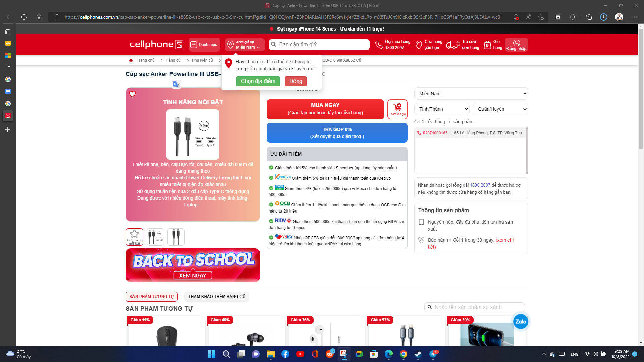The width and height of the screenshot is (644, 362).
Task: Open the Quận/Huyện district dropdown
Action: coord(500,109)
